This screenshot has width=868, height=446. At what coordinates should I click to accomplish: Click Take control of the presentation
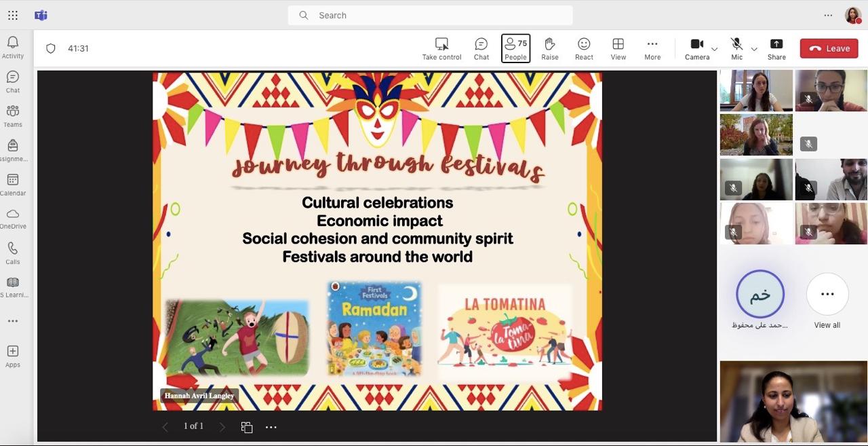(x=441, y=48)
